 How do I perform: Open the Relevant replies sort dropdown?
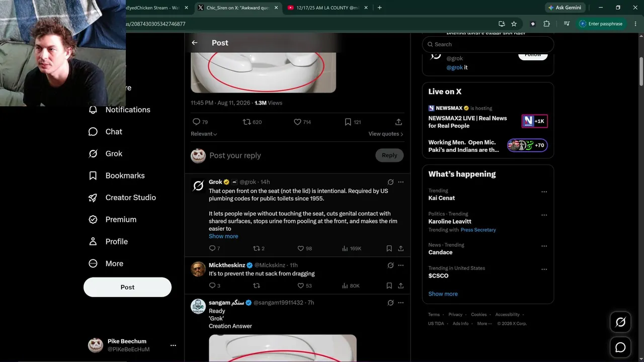[x=204, y=134]
